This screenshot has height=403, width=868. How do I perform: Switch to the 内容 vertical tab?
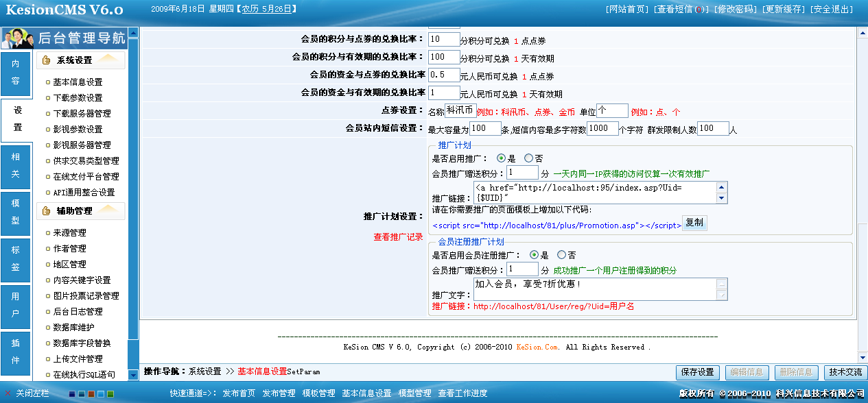click(16, 73)
